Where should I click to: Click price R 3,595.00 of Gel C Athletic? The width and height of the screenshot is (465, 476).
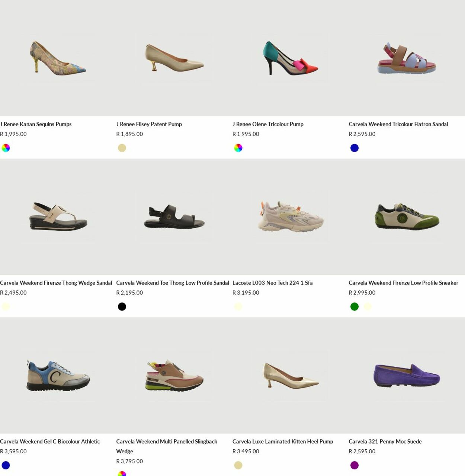pyautogui.click(x=13, y=451)
